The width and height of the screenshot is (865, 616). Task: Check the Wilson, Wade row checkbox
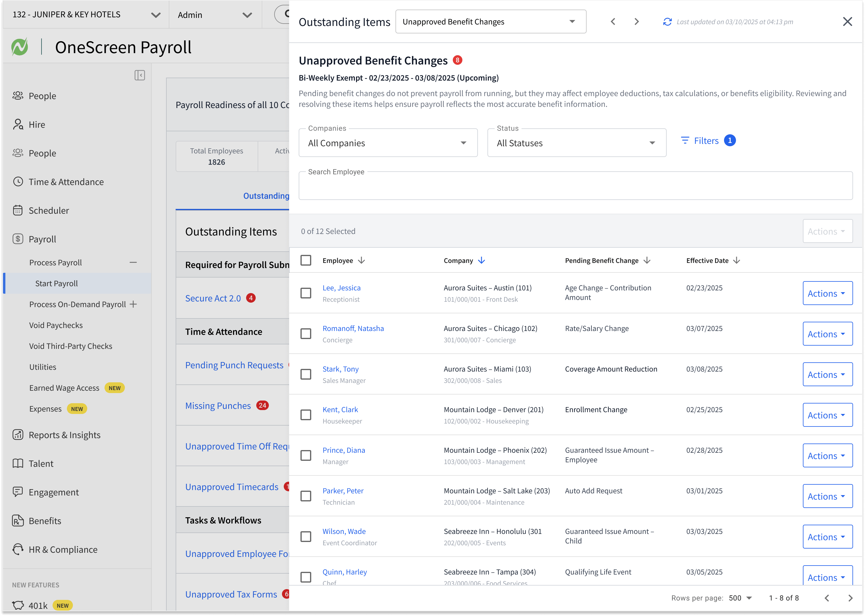(306, 536)
